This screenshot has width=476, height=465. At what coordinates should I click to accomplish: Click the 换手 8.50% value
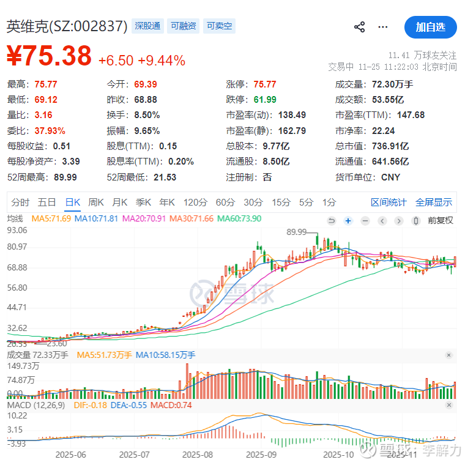pos(147,115)
